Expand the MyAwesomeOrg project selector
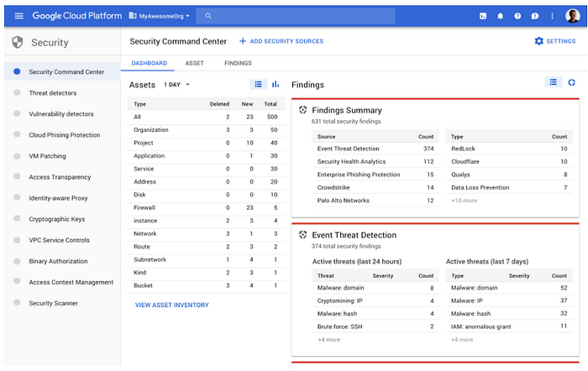 (160, 16)
